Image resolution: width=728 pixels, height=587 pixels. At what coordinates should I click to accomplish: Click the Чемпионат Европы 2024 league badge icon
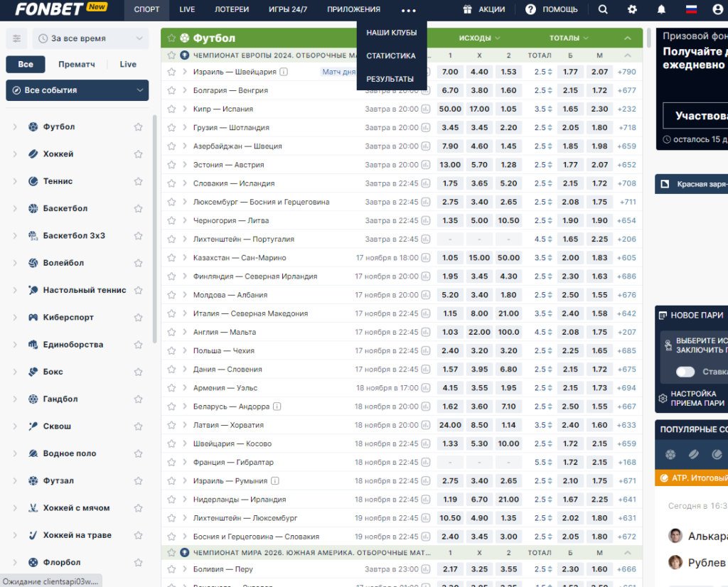coord(185,55)
